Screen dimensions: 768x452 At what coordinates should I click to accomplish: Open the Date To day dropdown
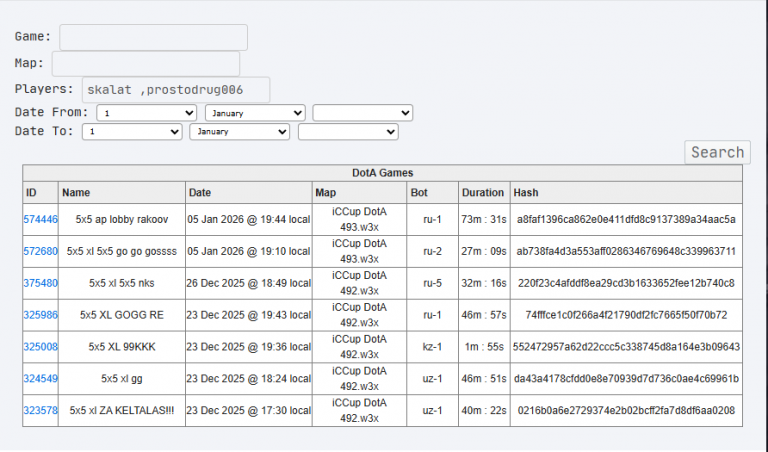pos(132,132)
